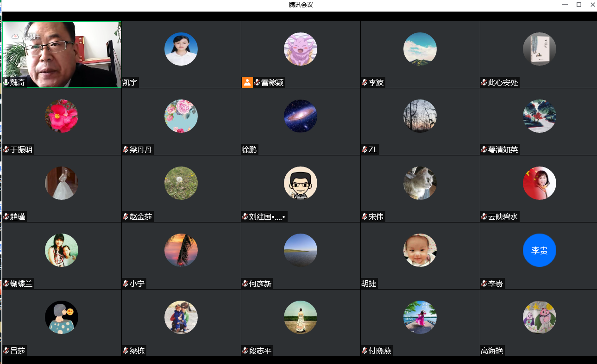This screenshot has width=597, height=364.
Task: Select the 魏奇 live video tile
Action: point(62,55)
